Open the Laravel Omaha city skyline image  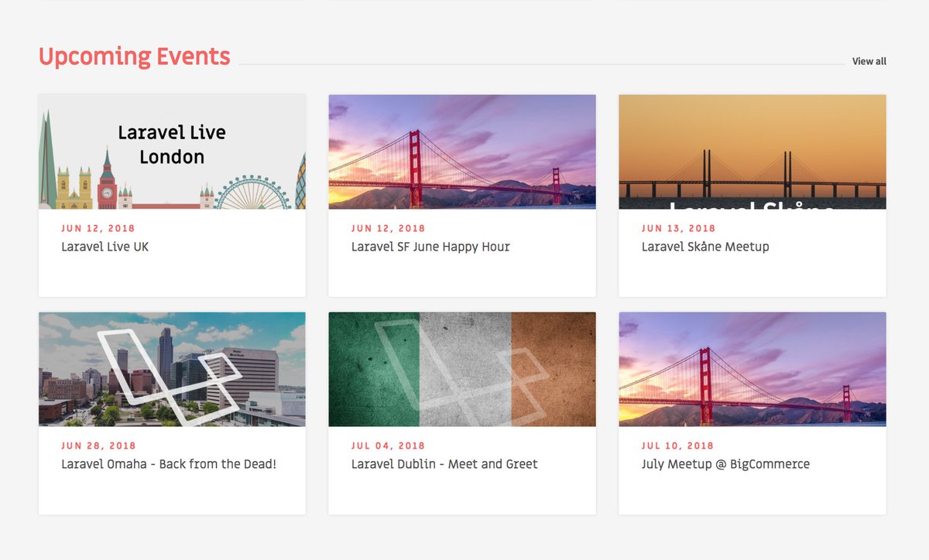click(x=172, y=369)
